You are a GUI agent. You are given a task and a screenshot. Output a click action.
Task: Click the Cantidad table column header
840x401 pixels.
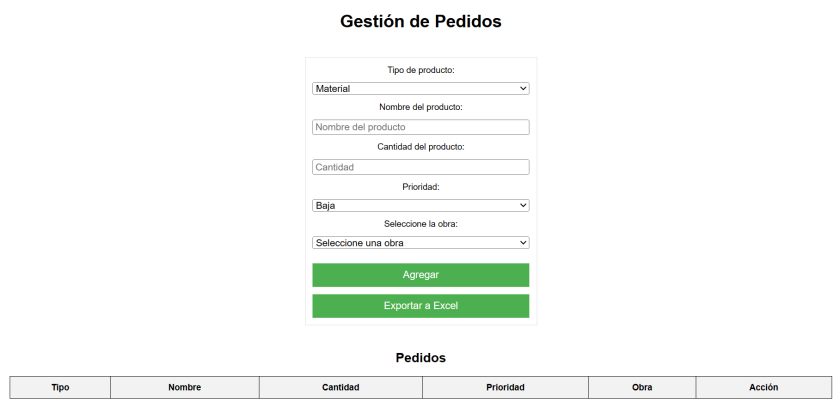pos(341,388)
